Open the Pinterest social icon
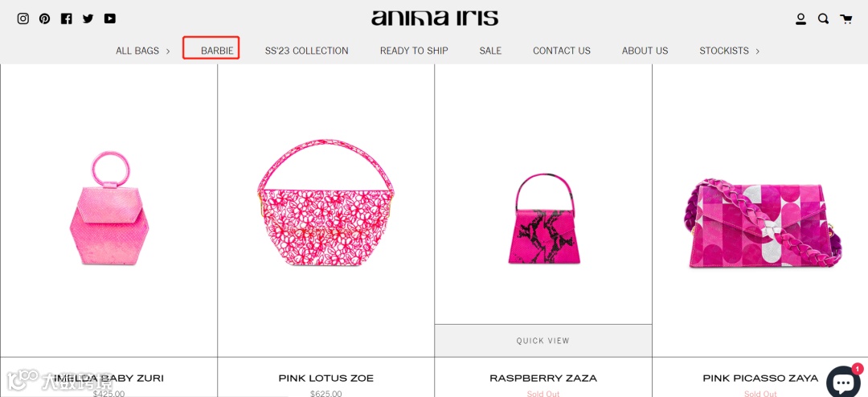Screen dimensions: 868x397 [44, 18]
